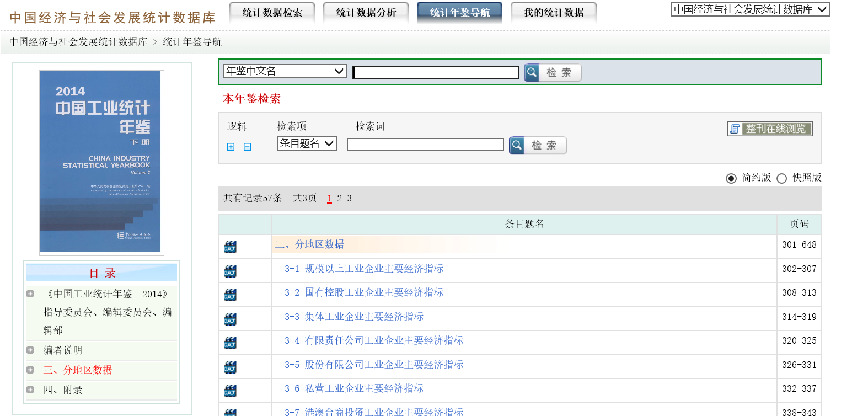868x416 pixels.
Task: Open CAJ icon for row 3-2
Action: point(230,295)
